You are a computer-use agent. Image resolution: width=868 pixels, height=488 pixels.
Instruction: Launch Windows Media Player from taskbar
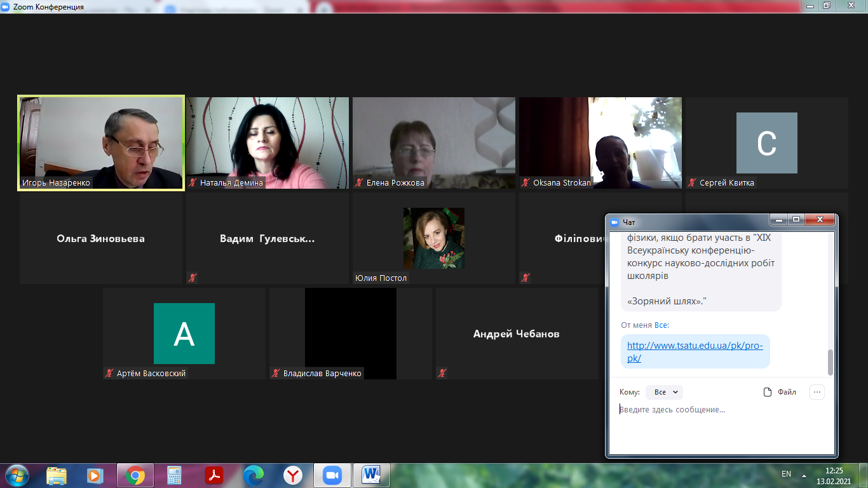95,475
